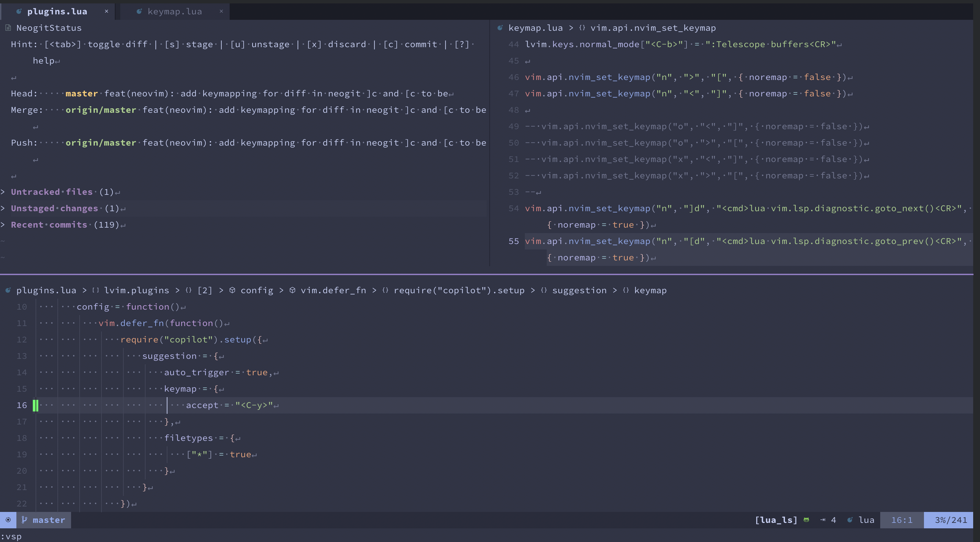Image resolution: width=980 pixels, height=542 pixels.
Task: Switch to the keymap.lua tab
Action: point(174,11)
